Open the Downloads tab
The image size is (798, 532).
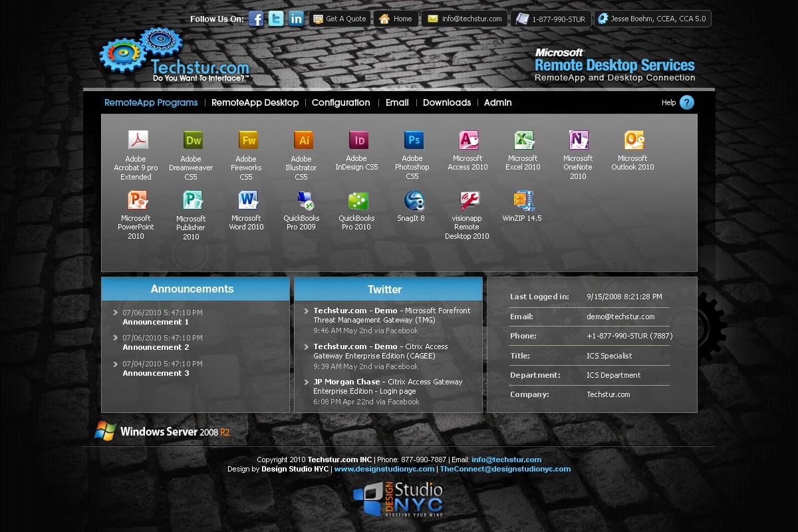point(447,102)
